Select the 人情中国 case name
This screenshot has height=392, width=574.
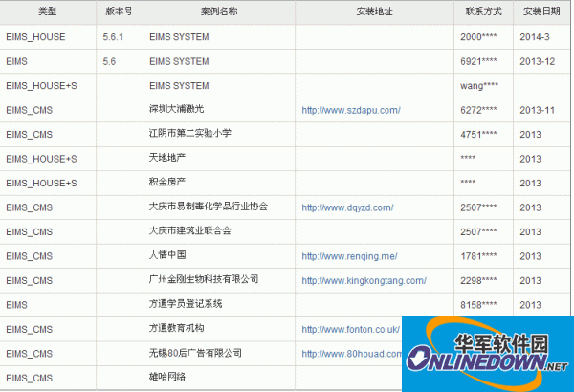pyautogui.click(x=167, y=255)
